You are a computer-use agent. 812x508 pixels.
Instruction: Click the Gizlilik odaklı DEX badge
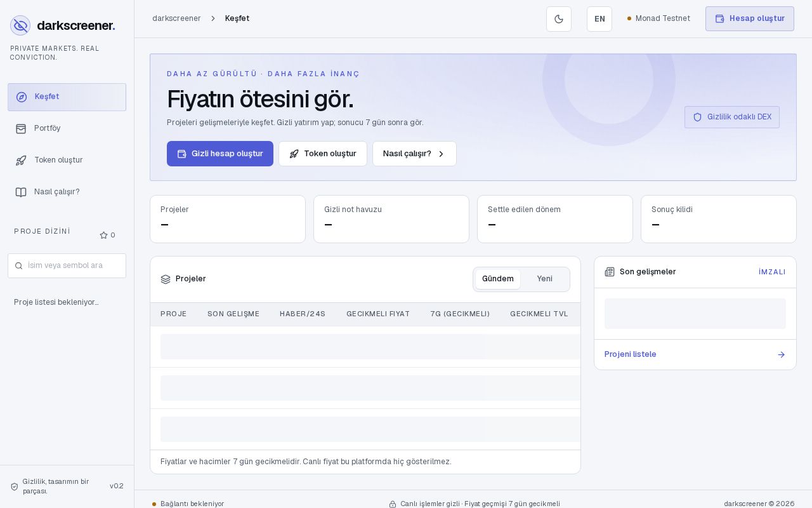click(732, 117)
